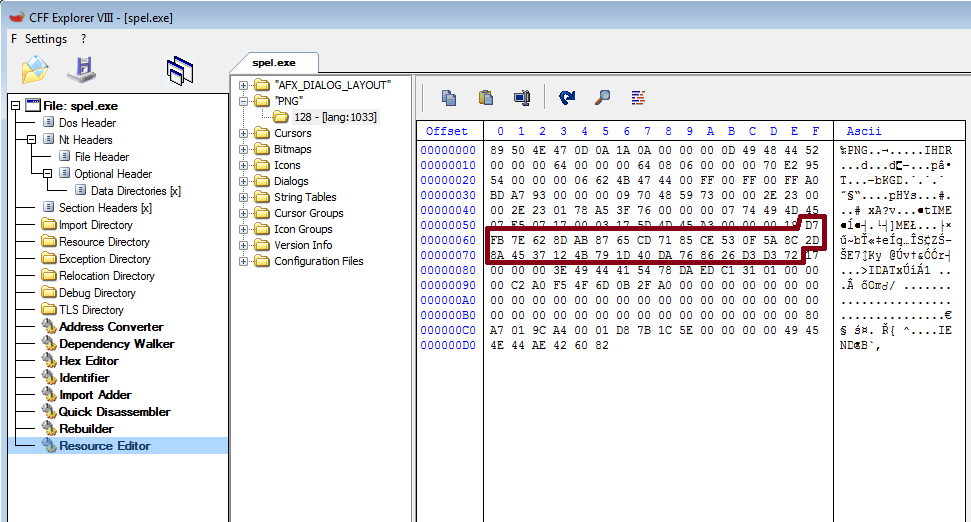Open Debug Directory in the tree
The image size is (971, 522).
tap(97, 292)
